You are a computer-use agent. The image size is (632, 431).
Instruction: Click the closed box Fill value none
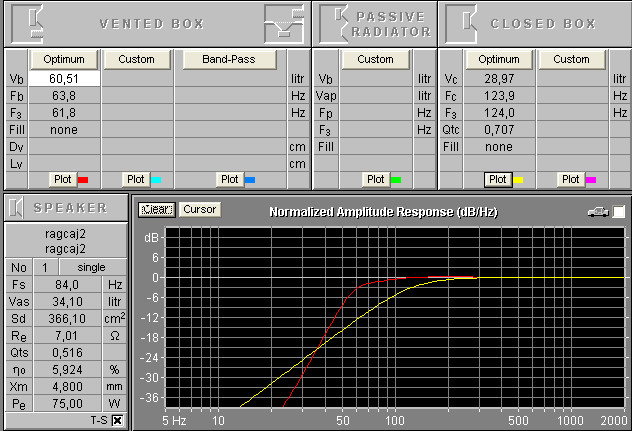point(499,147)
